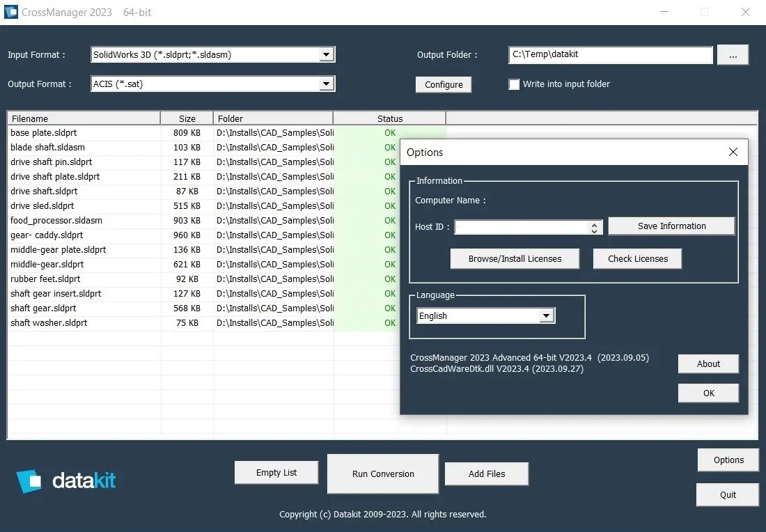Screen dimensions: 766x532
Task: Click Empty List button
Action: pyautogui.click(x=276, y=473)
